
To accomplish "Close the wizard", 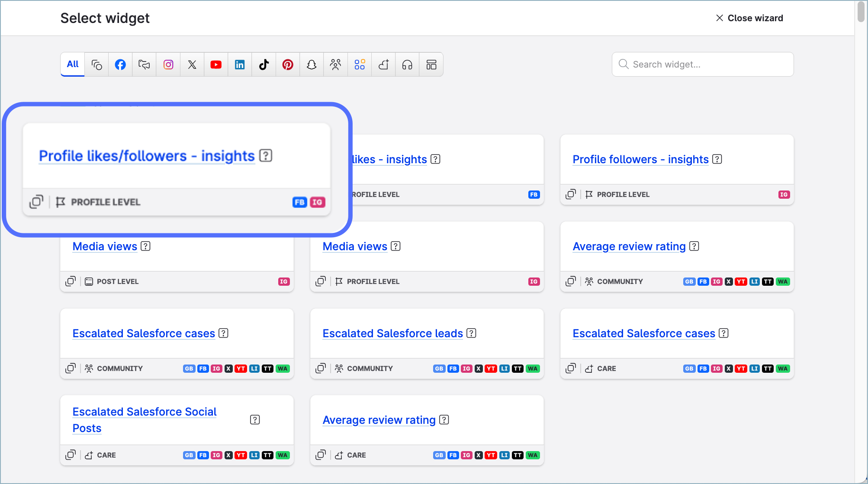I will coord(749,18).
